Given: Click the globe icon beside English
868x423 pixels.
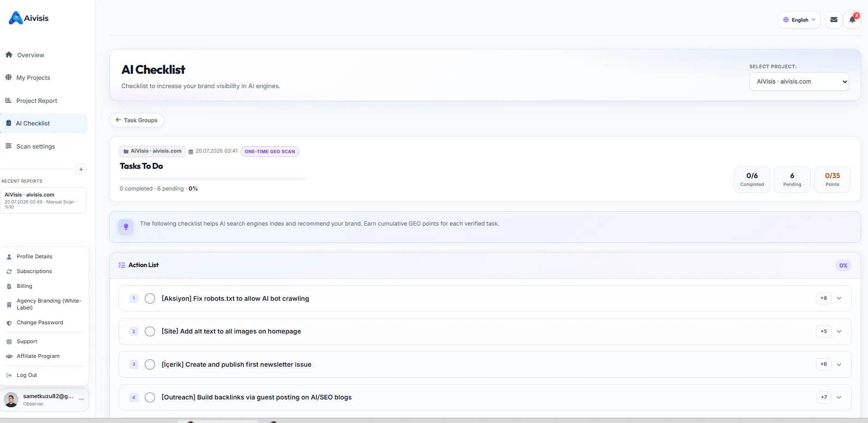Looking at the screenshot, I should coord(786,20).
